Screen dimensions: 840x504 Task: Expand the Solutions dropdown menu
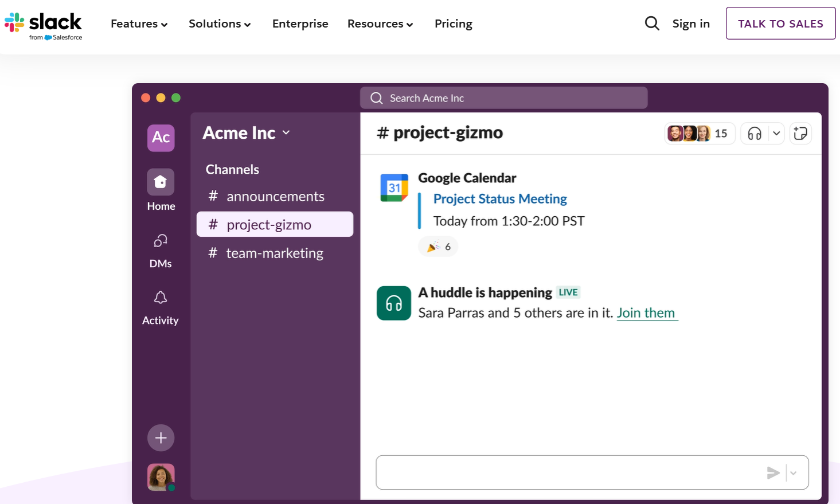pos(220,24)
